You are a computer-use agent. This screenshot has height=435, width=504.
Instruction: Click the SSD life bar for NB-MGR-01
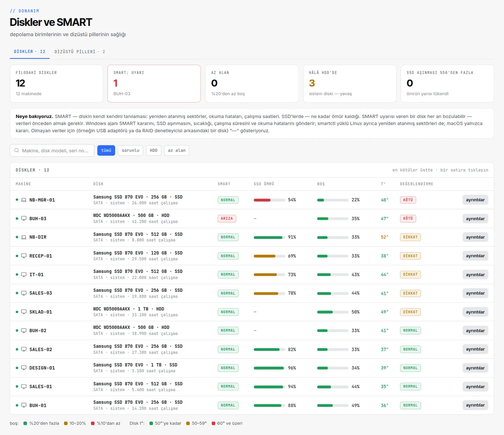(x=269, y=200)
